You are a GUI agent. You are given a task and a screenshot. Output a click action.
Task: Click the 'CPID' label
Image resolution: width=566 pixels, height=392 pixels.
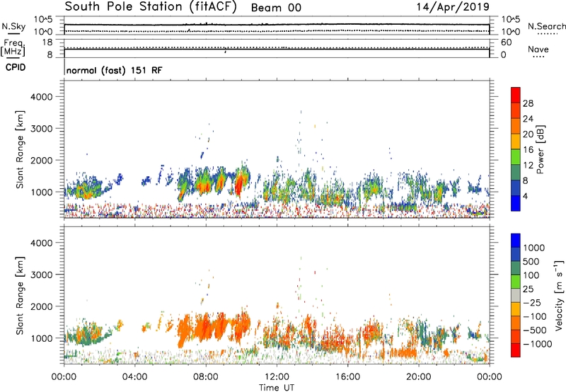[16, 67]
